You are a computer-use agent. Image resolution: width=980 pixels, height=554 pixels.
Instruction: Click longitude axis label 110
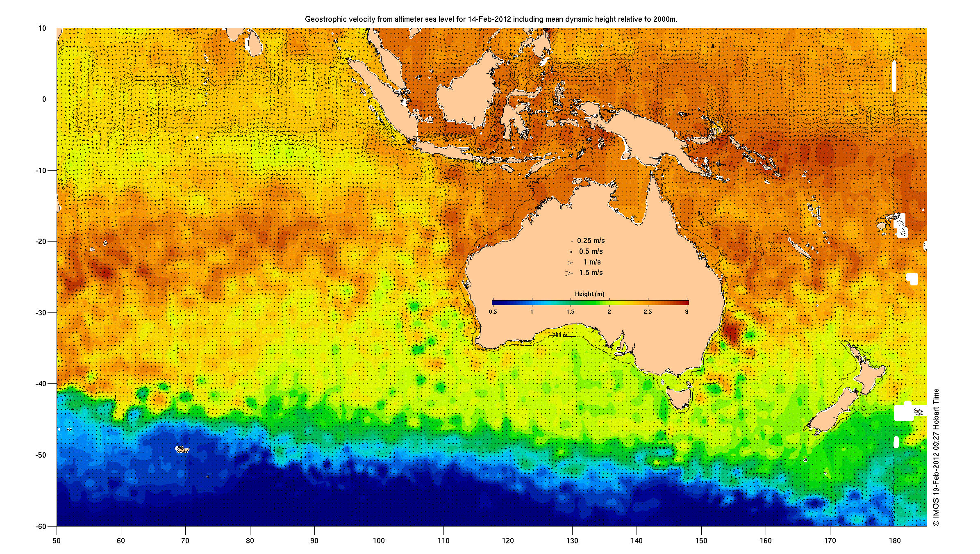coord(443,541)
